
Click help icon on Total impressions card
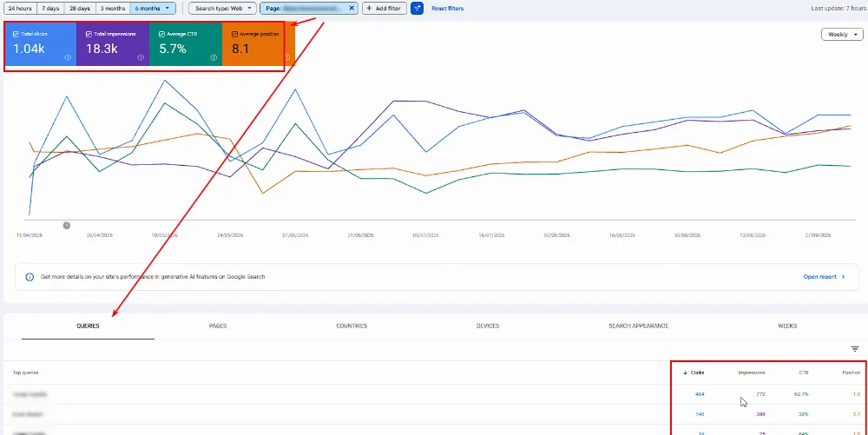coord(141,57)
